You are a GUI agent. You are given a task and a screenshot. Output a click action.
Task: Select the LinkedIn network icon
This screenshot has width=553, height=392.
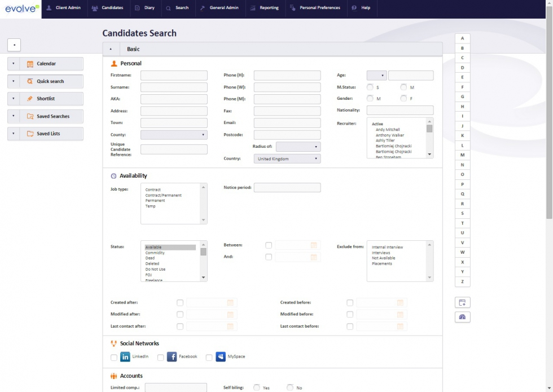point(125,356)
